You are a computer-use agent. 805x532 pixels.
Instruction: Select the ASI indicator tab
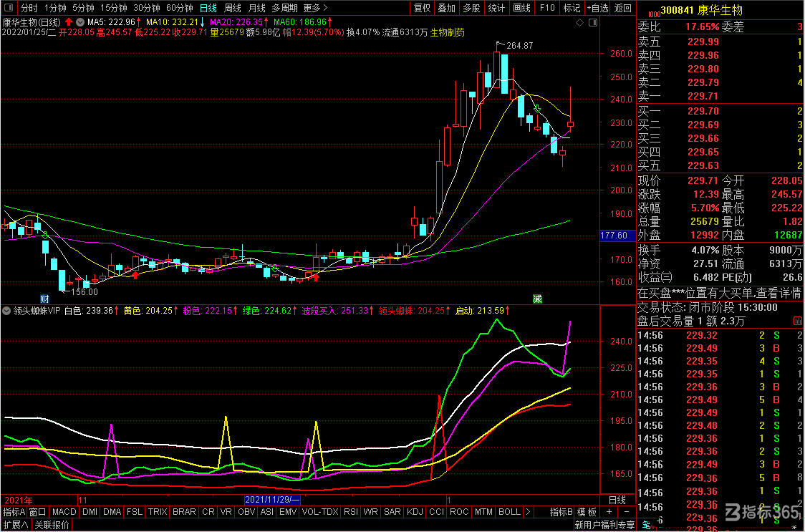267,512
